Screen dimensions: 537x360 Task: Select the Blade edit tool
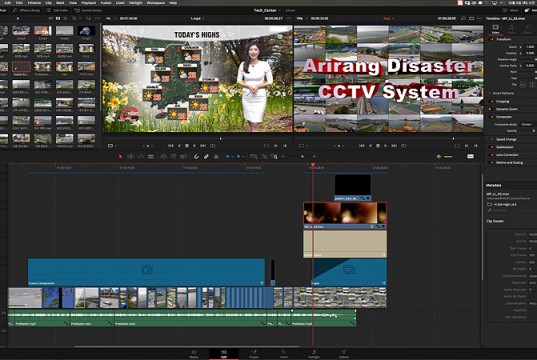point(151,157)
